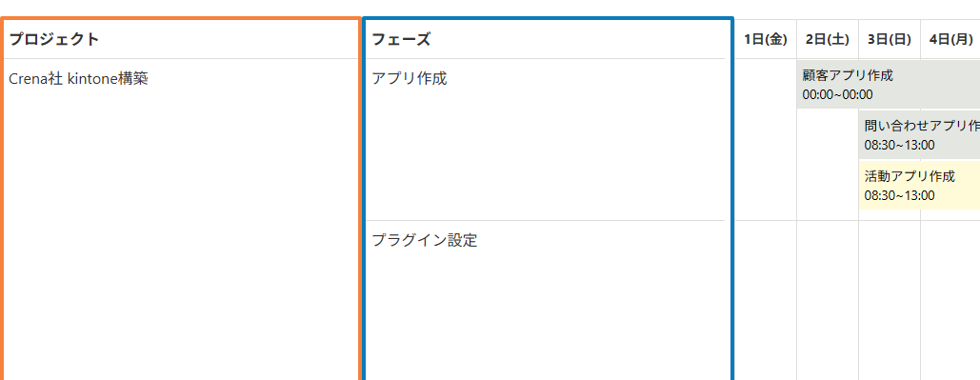Click the 2日(土) date header
This screenshot has height=380, width=980.
[x=828, y=39]
